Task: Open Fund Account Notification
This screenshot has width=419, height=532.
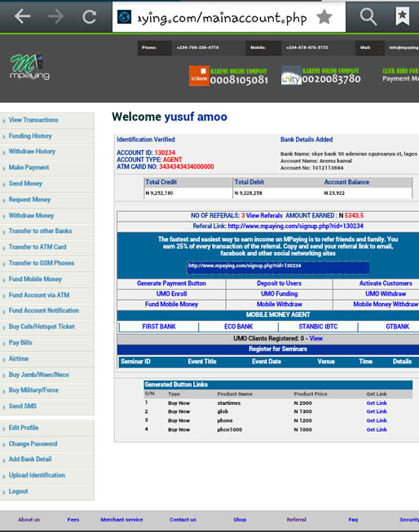Action: [x=44, y=310]
